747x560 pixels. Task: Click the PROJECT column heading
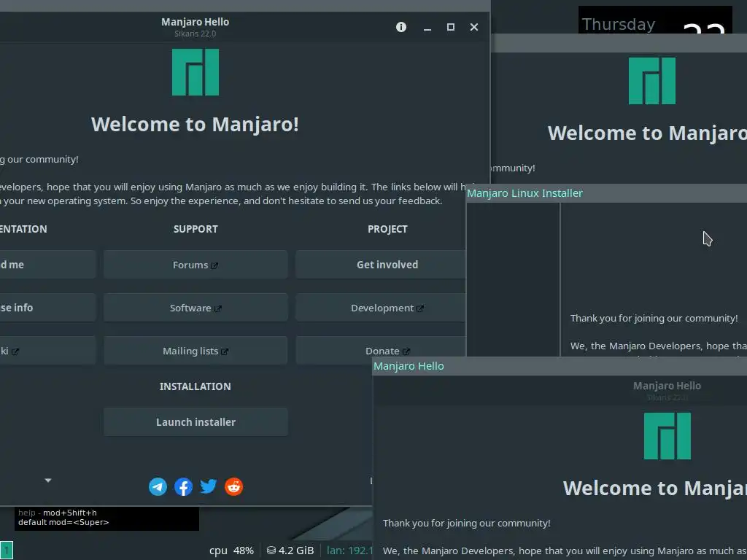point(387,229)
